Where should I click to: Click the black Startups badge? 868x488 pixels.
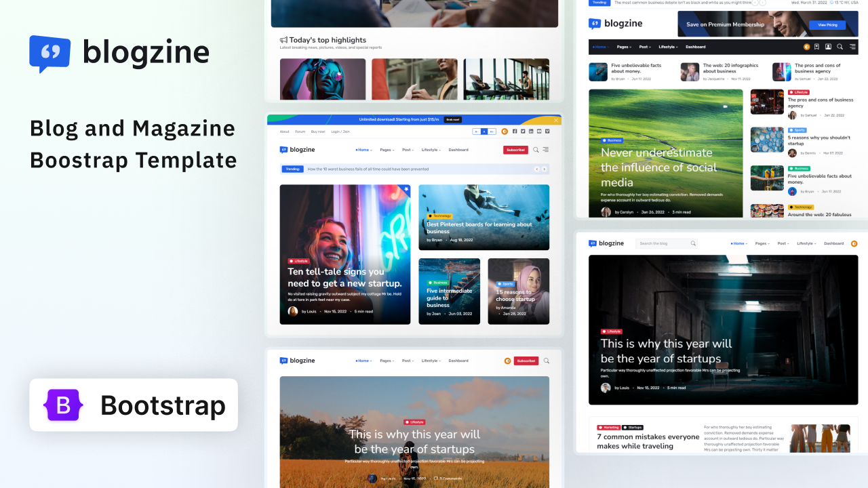pyautogui.click(x=633, y=428)
